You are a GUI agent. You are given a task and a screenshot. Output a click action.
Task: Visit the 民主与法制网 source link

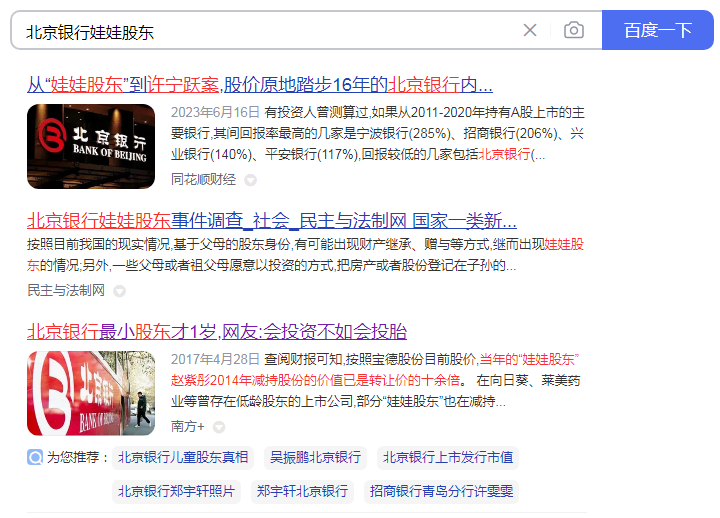pyautogui.click(x=66, y=291)
